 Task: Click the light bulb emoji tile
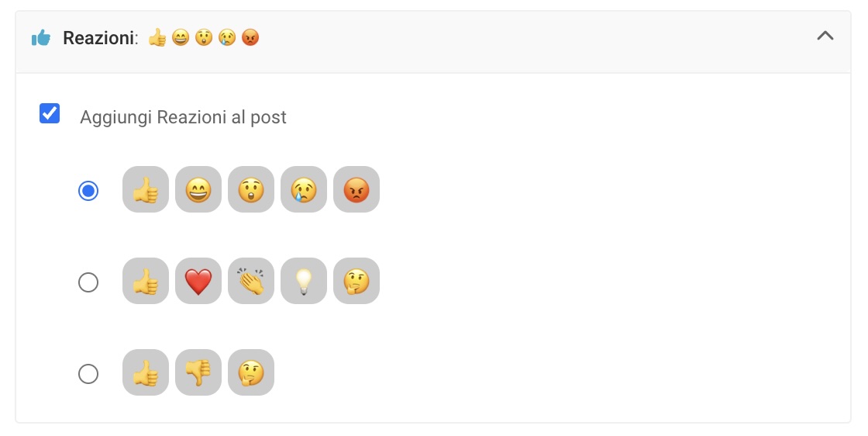point(304,281)
